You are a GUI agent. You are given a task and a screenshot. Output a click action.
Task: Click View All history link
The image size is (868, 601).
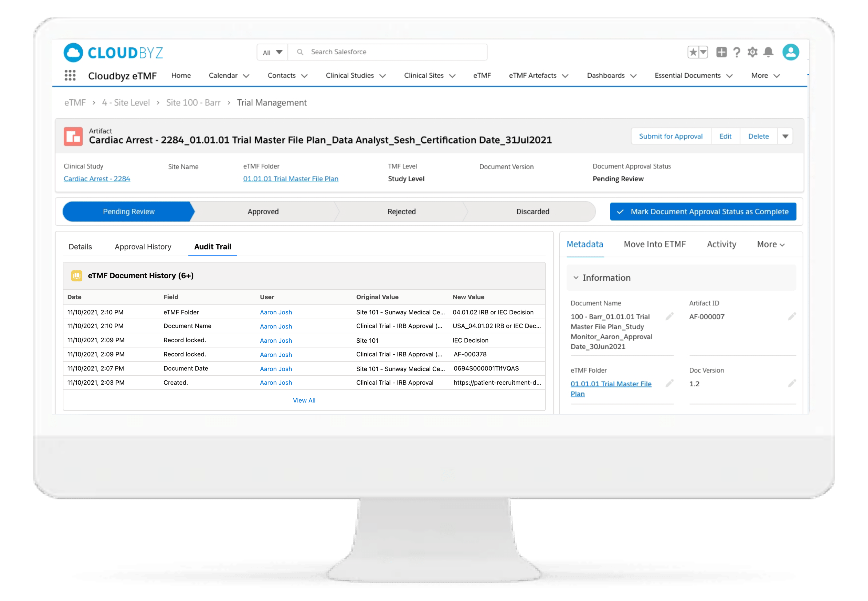(x=304, y=400)
